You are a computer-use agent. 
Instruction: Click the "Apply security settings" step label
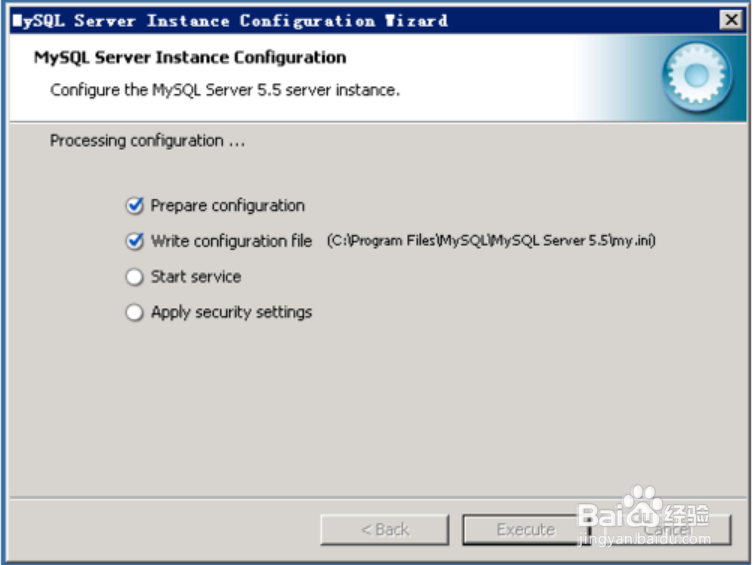[231, 313]
